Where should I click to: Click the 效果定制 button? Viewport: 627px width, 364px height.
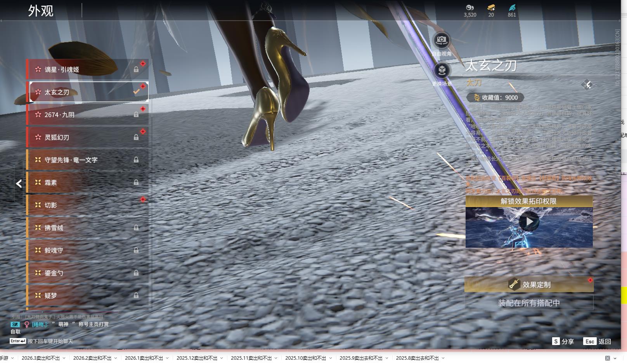pos(529,285)
